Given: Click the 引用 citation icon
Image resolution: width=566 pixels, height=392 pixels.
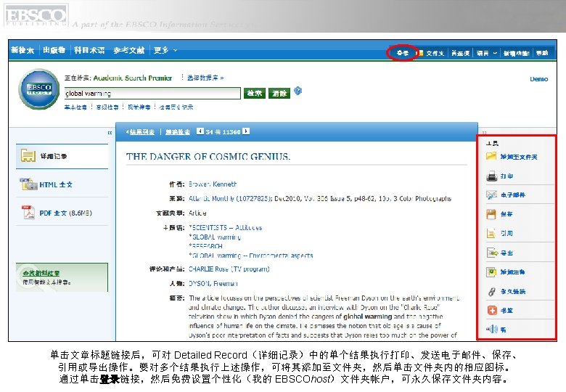Looking at the screenshot, I should [x=491, y=234].
